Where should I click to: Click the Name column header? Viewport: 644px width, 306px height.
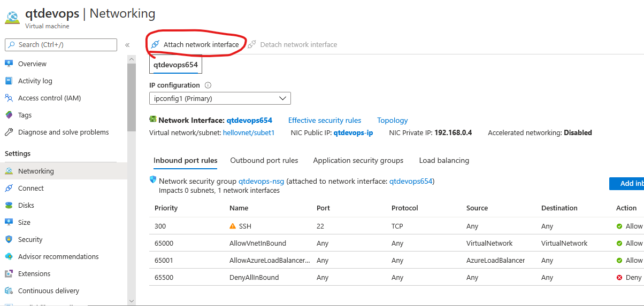pos(239,208)
